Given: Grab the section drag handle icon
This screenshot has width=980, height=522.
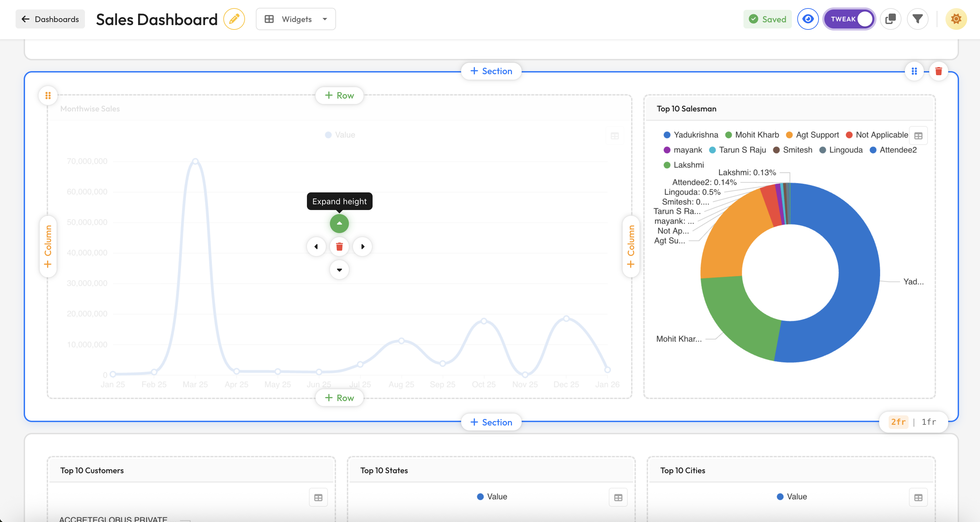Looking at the screenshot, I should point(915,71).
